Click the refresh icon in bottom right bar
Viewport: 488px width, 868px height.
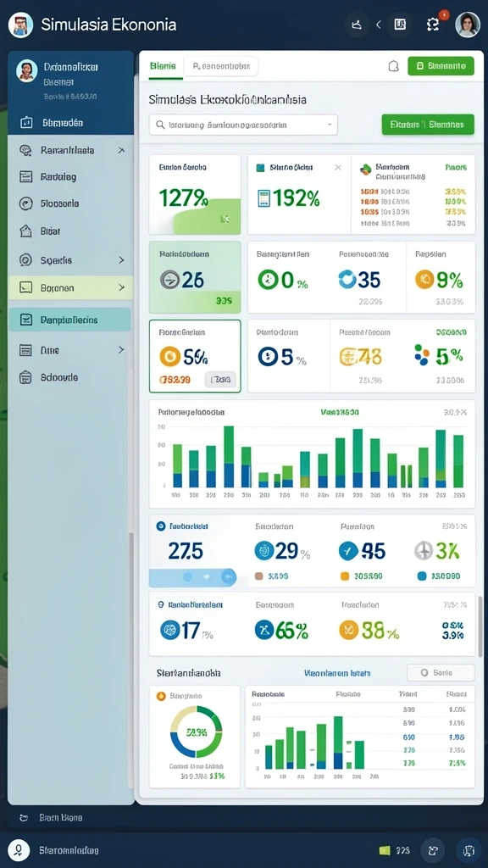click(433, 850)
